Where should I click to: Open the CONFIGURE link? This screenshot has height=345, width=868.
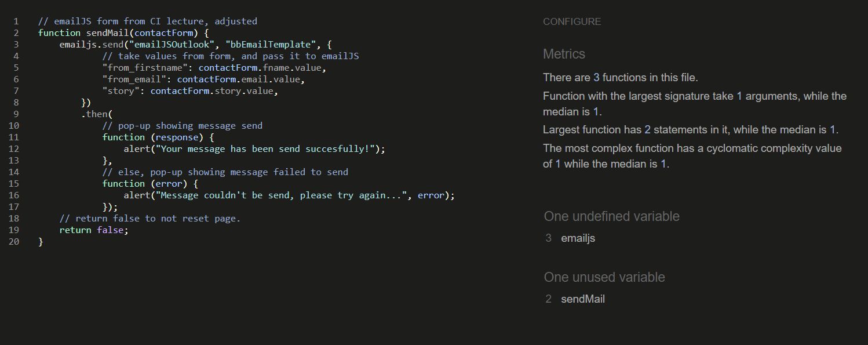(571, 22)
